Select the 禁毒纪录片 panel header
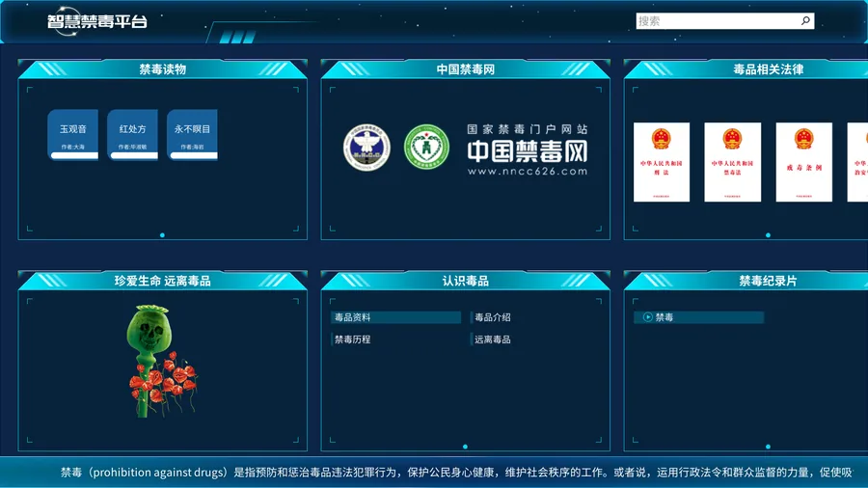 click(768, 281)
